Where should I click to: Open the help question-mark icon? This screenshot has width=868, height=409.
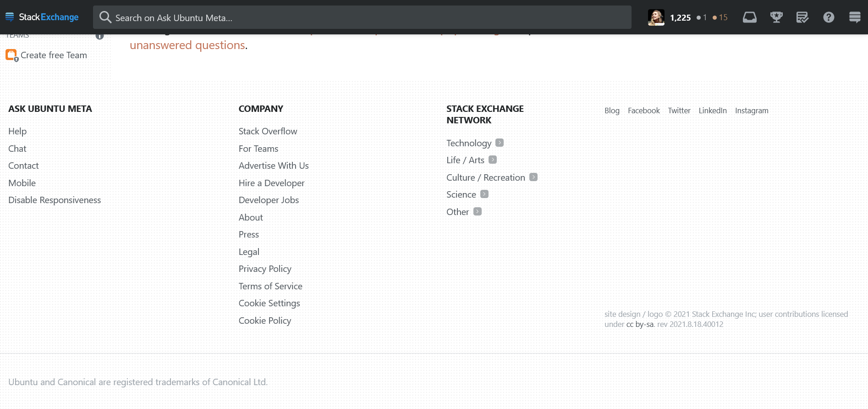click(829, 17)
